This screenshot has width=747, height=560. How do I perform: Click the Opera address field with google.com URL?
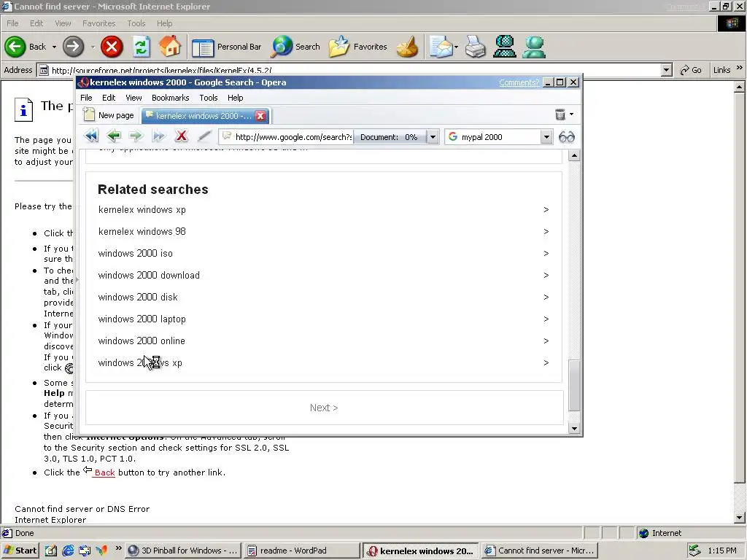[x=288, y=137]
